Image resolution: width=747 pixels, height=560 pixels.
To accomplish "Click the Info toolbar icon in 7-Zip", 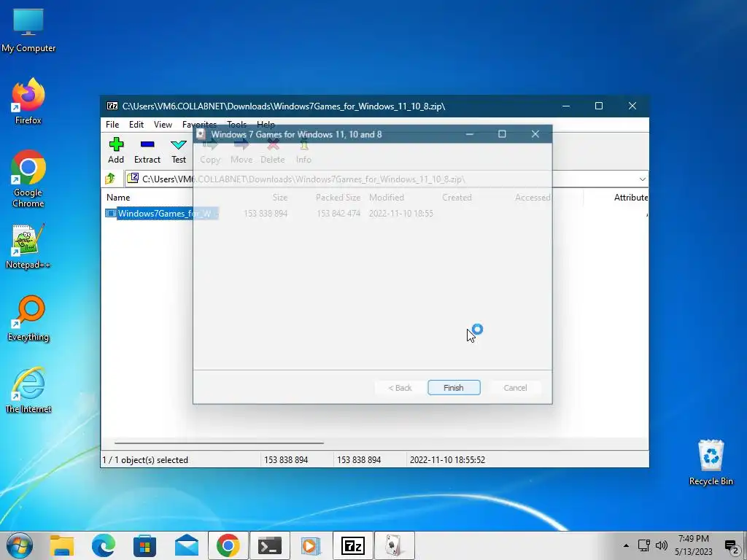I will pyautogui.click(x=303, y=152).
